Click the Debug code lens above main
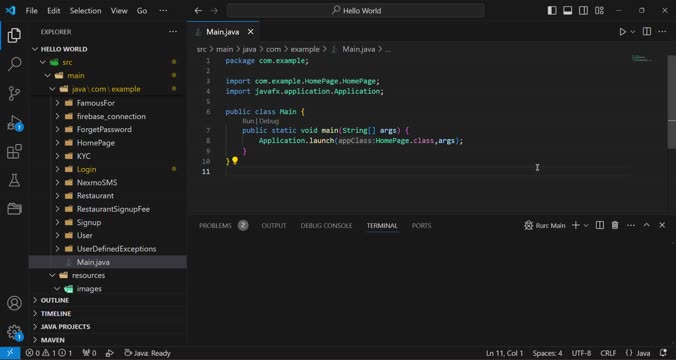This screenshot has height=360, width=676. click(269, 121)
